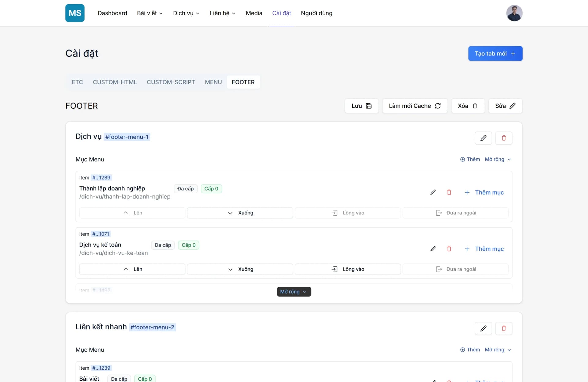The image size is (588, 382).
Task: Edit the Liên kết nhanh menu title
Action: (x=483, y=328)
